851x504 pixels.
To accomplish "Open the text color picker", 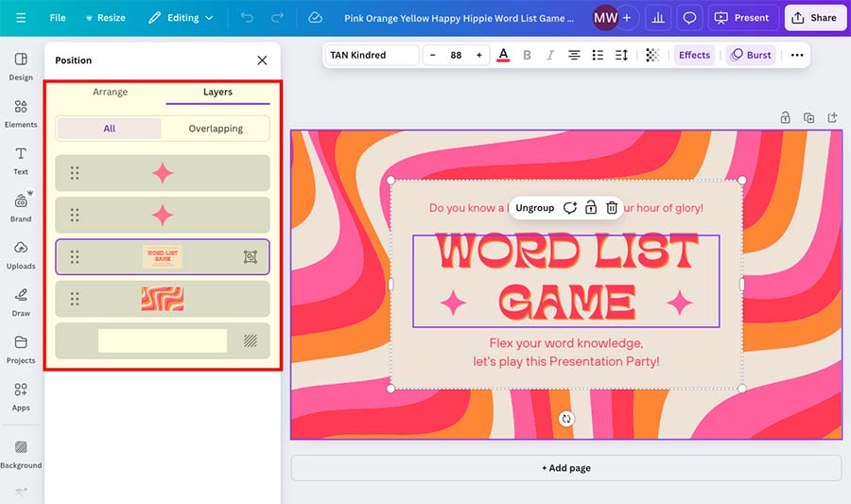I will pyautogui.click(x=503, y=56).
